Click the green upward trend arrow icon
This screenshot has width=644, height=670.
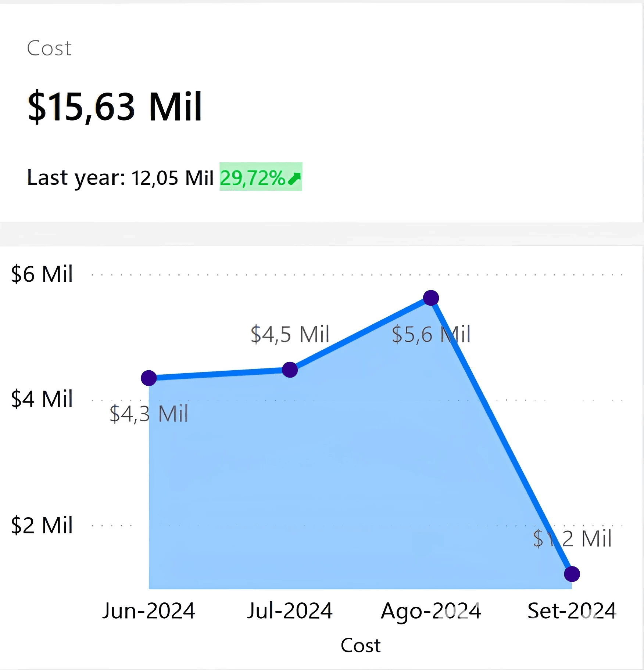click(294, 179)
